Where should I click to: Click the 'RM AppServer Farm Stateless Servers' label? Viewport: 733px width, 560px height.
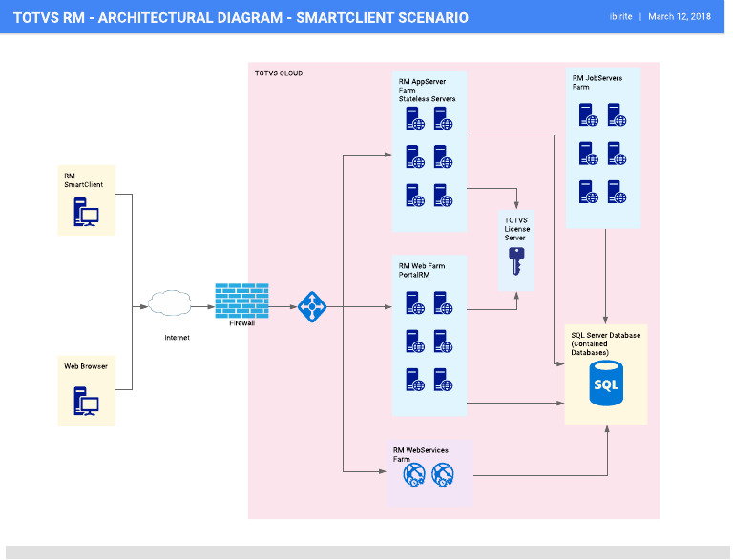(427, 91)
